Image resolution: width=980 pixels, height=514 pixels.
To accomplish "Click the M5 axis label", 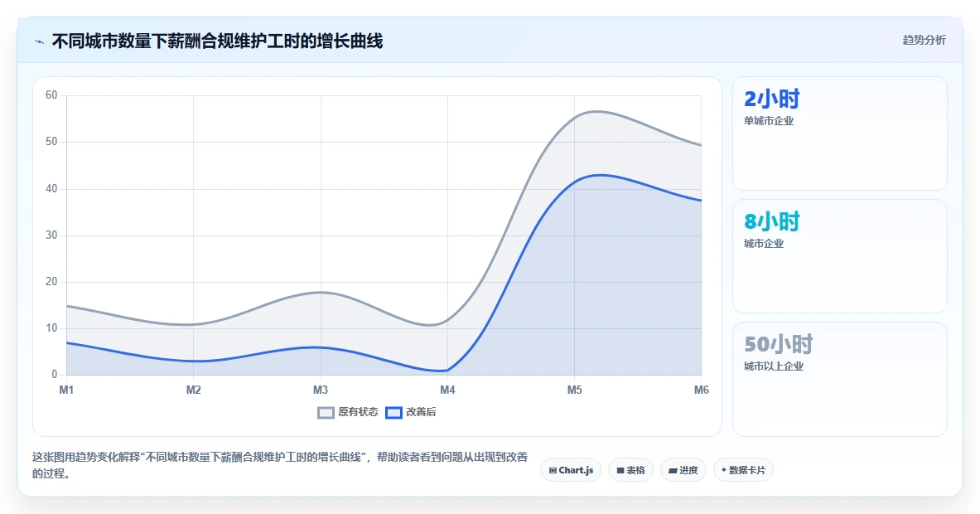I will pyautogui.click(x=574, y=390).
